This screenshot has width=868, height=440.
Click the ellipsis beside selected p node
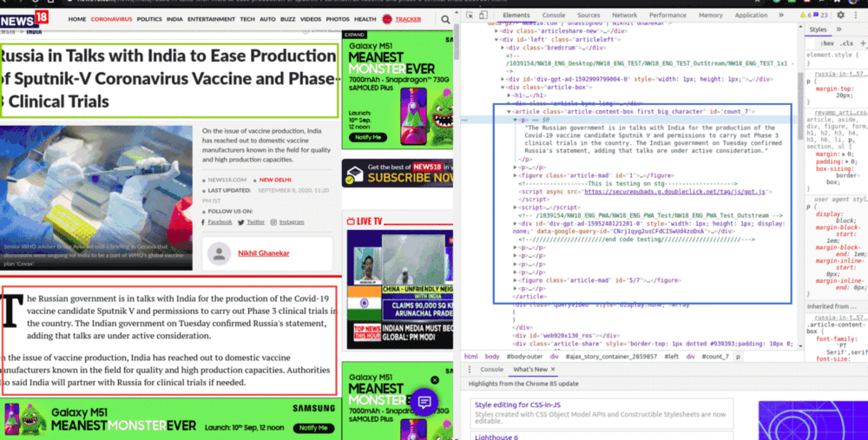pos(465,120)
